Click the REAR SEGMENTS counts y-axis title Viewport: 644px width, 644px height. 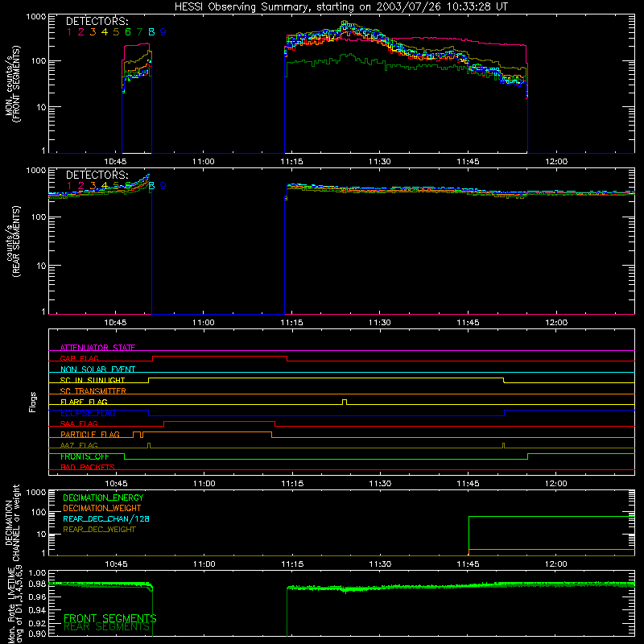click(12, 242)
